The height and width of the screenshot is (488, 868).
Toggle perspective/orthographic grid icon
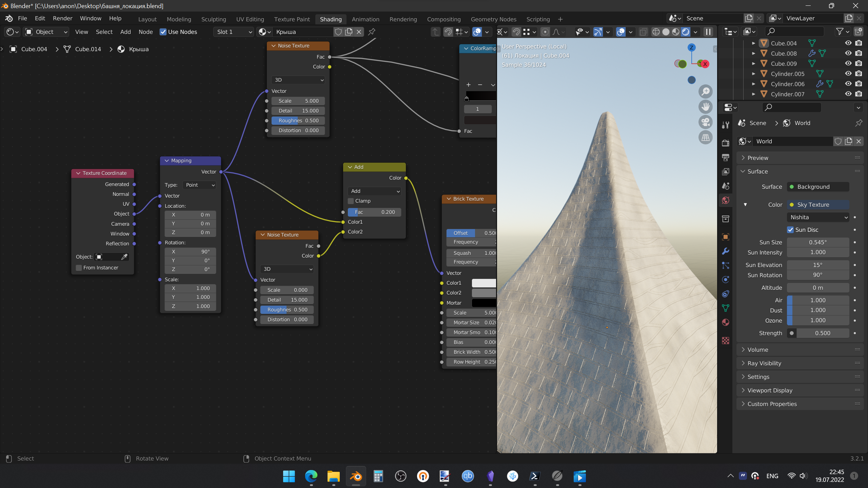click(x=706, y=137)
